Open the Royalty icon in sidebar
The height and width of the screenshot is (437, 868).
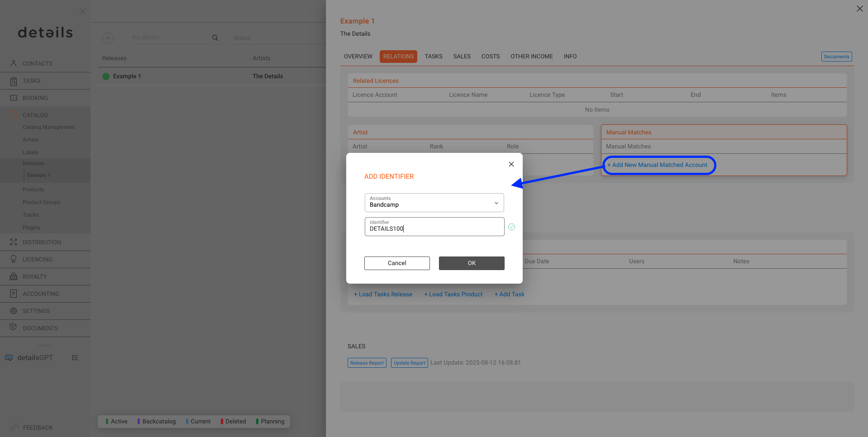point(14,276)
